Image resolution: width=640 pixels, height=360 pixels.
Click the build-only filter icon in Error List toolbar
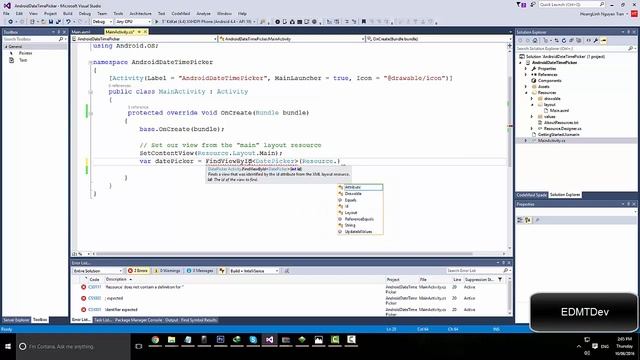tap(222, 271)
